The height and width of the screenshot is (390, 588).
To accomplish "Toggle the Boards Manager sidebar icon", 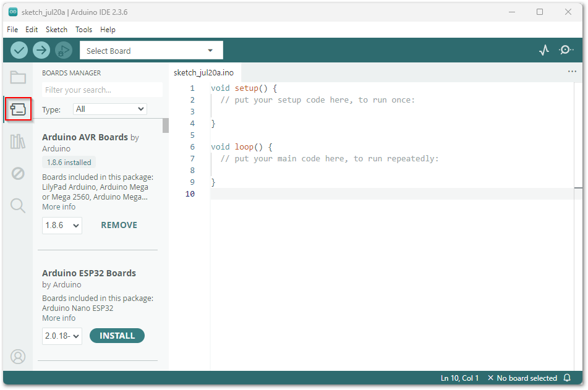I will coord(18,109).
